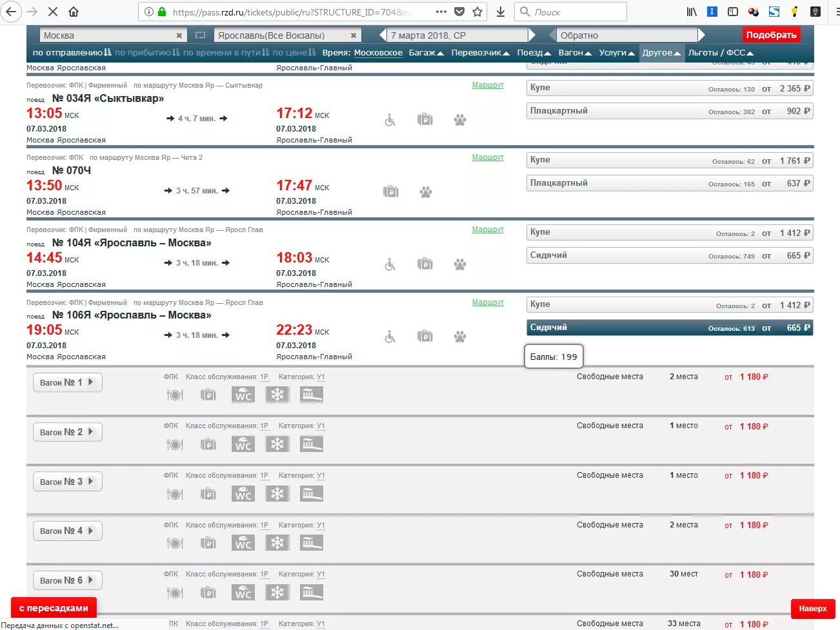Image resolution: width=840 pixels, height=630 pixels.
Task: Open the browser home page
Action: 74,12
